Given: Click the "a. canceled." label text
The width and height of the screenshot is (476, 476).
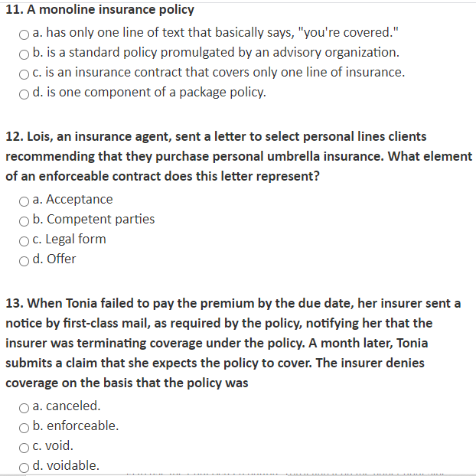Looking at the screenshot, I should 67,406.
